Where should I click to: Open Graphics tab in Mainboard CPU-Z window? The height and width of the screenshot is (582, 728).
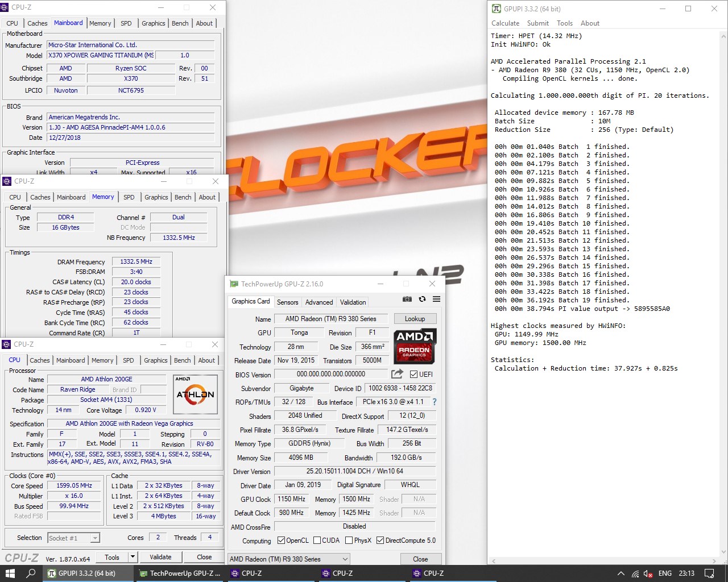[x=154, y=23]
